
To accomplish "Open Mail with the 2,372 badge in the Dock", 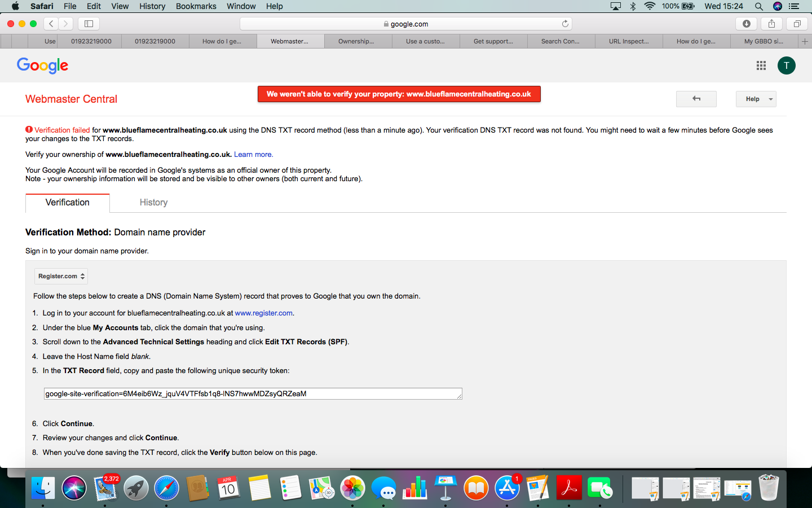I will click(x=105, y=488).
